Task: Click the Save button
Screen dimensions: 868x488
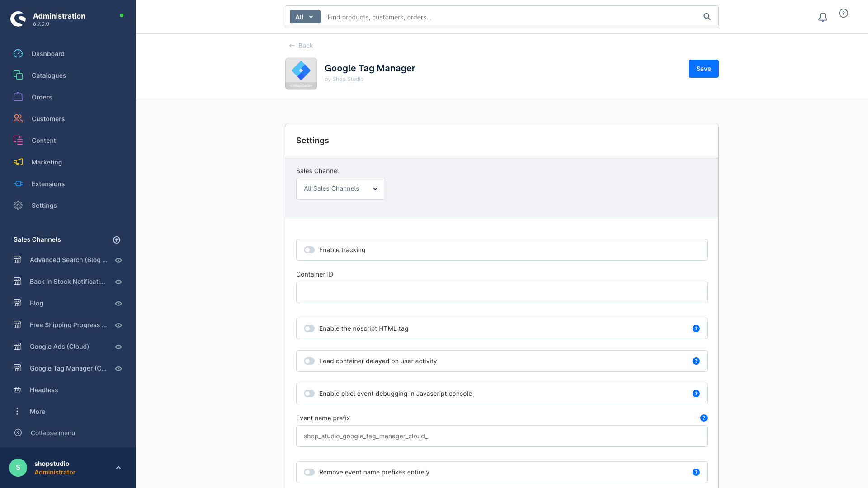Action: click(703, 69)
